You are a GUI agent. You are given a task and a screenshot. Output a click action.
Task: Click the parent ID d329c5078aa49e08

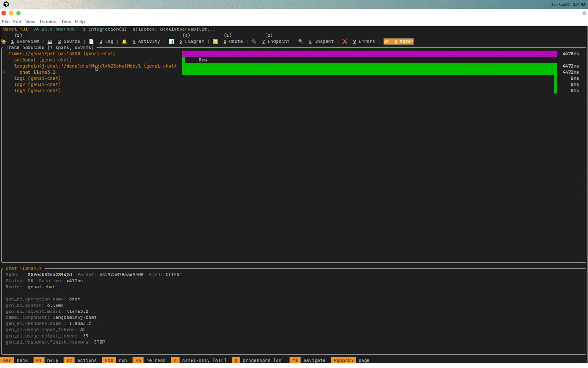(x=121, y=275)
